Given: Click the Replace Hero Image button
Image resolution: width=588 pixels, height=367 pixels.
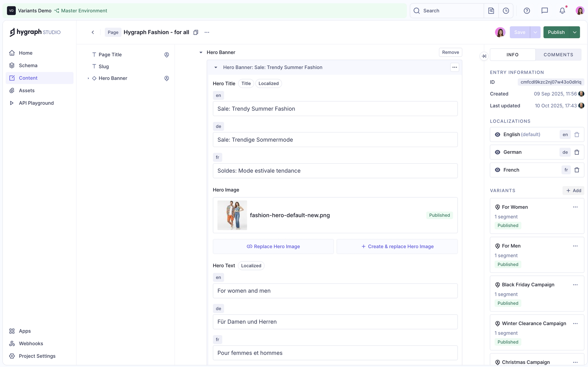Looking at the screenshot, I should [273, 246].
